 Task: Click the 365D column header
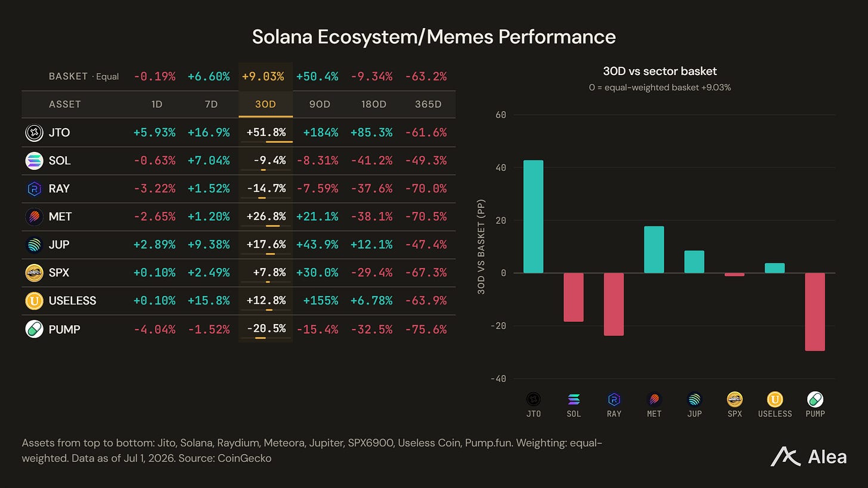click(428, 104)
